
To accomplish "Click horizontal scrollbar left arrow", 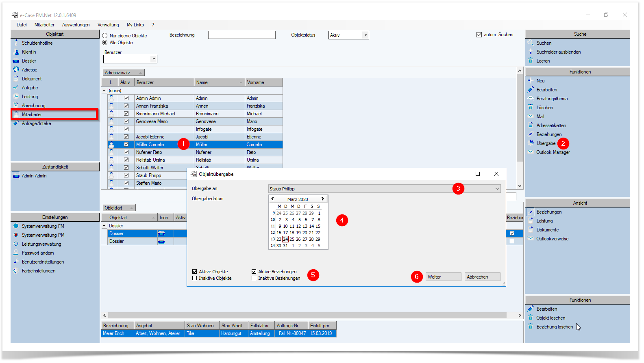I will point(104,315).
